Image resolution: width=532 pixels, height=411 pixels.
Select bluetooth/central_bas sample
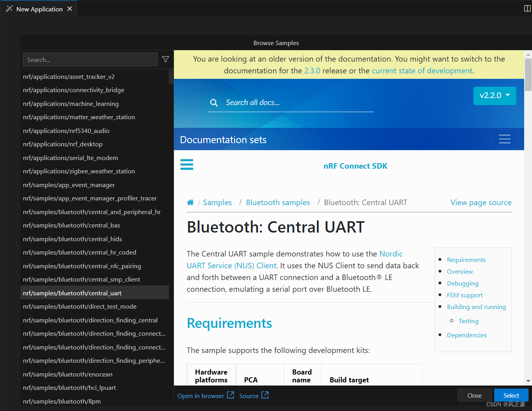point(95,225)
